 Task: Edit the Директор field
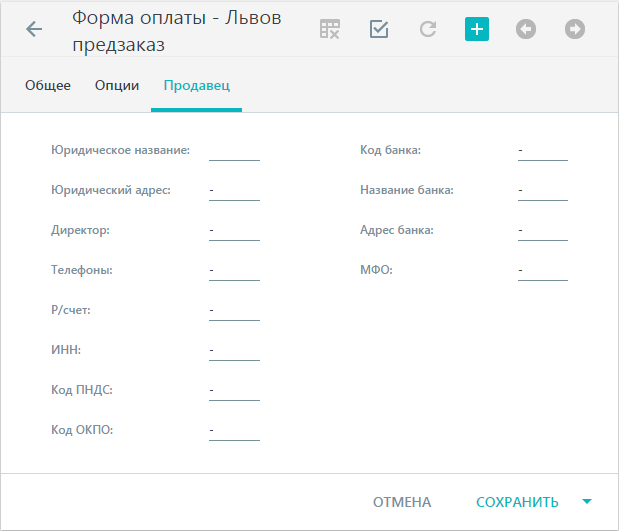click(x=234, y=231)
